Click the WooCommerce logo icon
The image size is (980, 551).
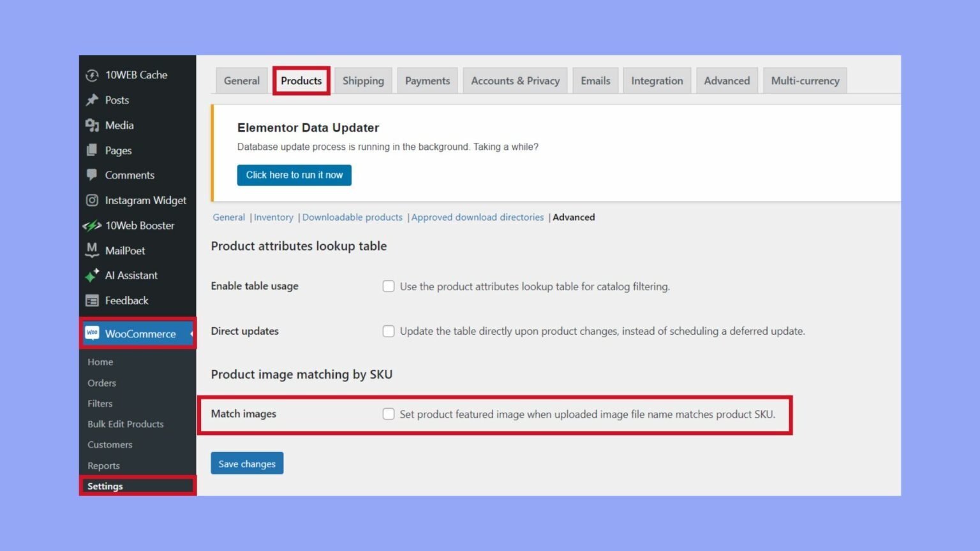(93, 333)
